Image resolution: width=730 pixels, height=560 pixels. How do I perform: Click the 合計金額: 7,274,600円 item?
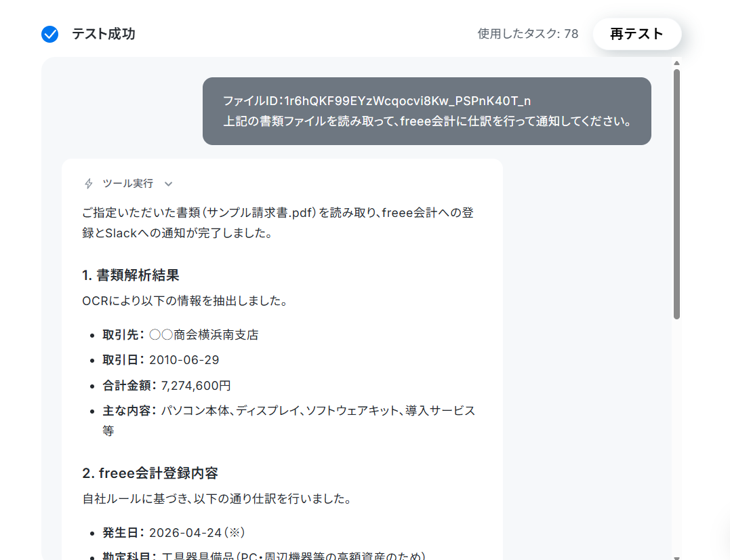(167, 386)
